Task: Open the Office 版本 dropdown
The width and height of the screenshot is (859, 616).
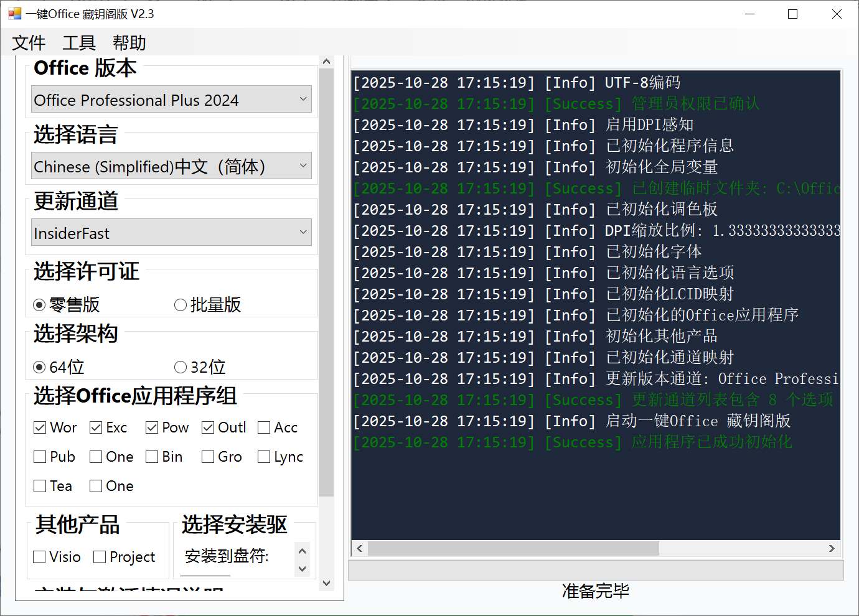Action: pyautogui.click(x=171, y=100)
